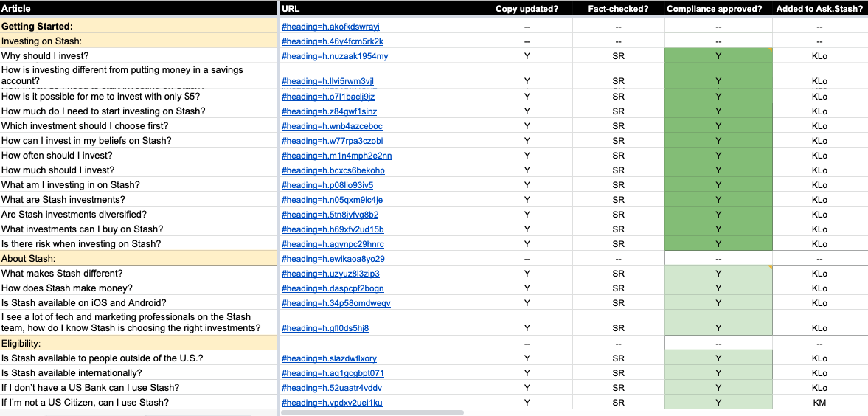Select the "Getting Started:" section cell

[x=138, y=27]
